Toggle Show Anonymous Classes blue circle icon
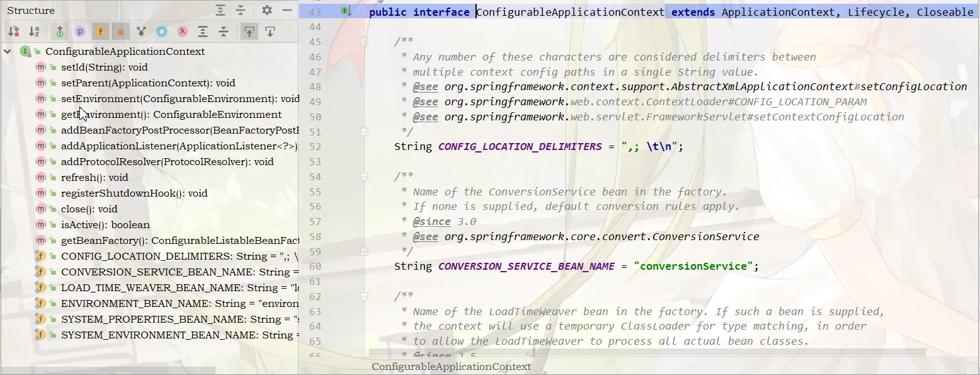This screenshot has height=375, width=980. click(162, 32)
